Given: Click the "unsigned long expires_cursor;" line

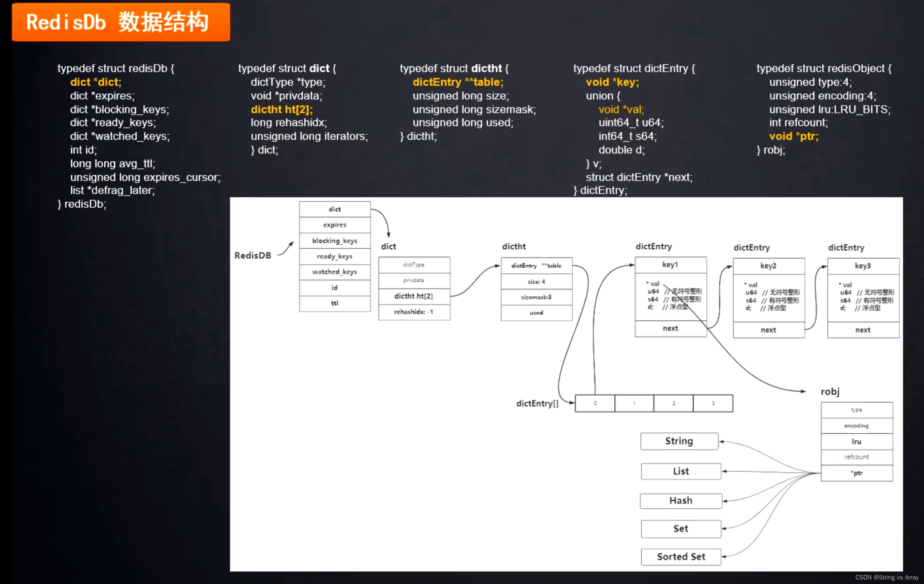Looking at the screenshot, I should [x=145, y=177].
